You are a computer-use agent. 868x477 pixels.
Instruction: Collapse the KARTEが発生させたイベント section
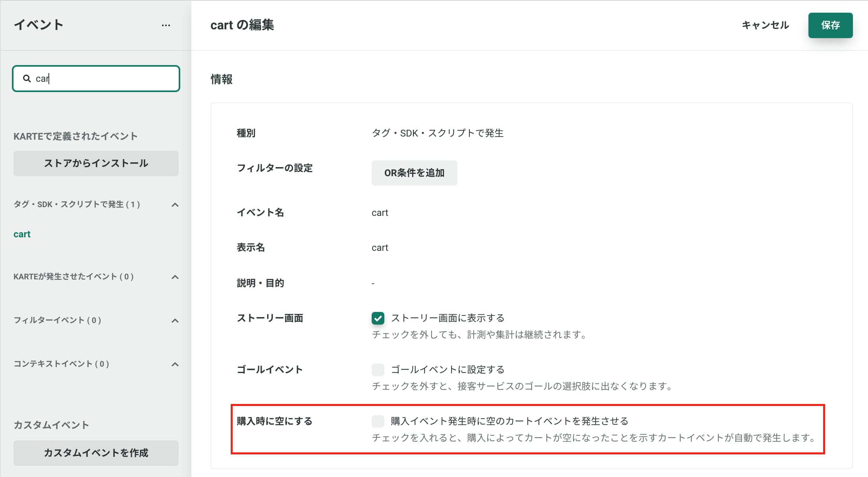175,277
